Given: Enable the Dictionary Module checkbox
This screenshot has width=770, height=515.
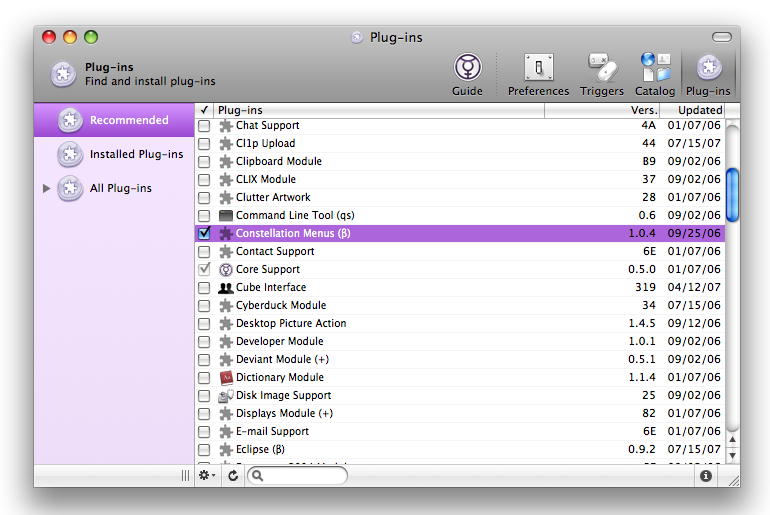Looking at the screenshot, I should [x=204, y=378].
